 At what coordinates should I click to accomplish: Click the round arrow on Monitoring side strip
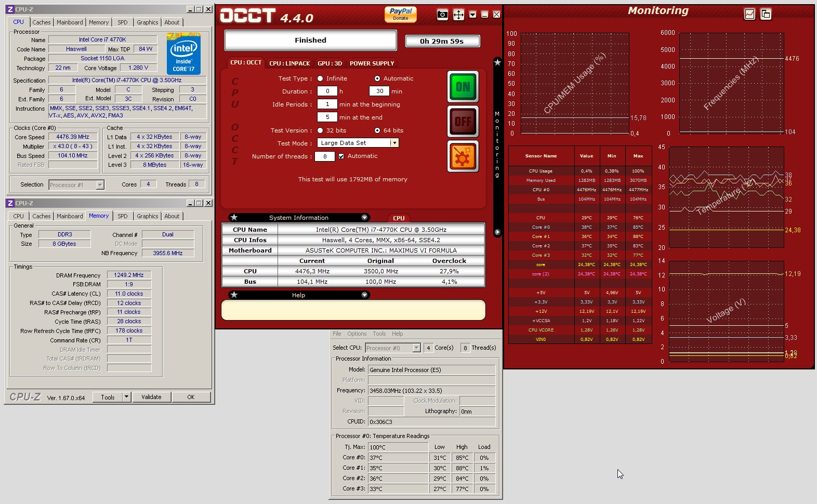(x=497, y=232)
